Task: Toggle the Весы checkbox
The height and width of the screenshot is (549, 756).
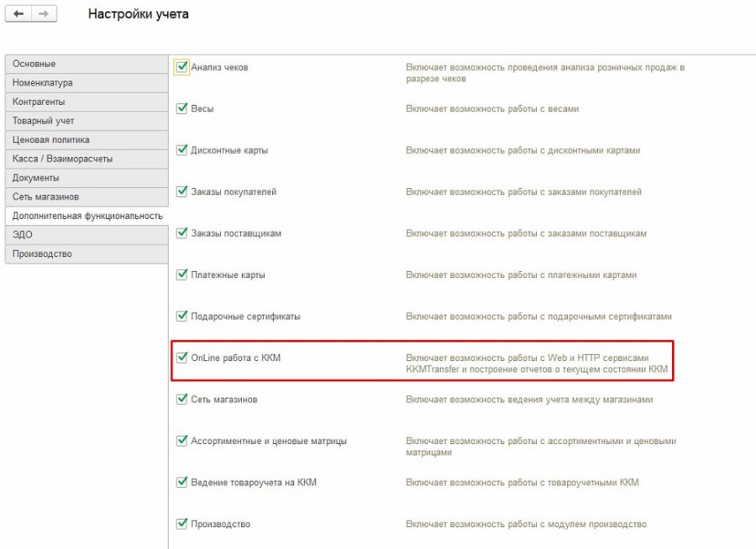Action: tap(181, 108)
